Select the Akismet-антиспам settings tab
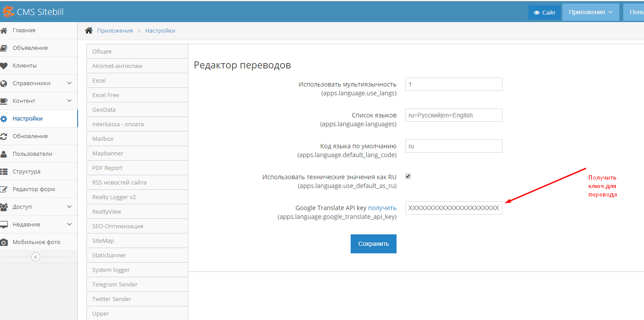This screenshot has width=644, height=320. [137, 66]
